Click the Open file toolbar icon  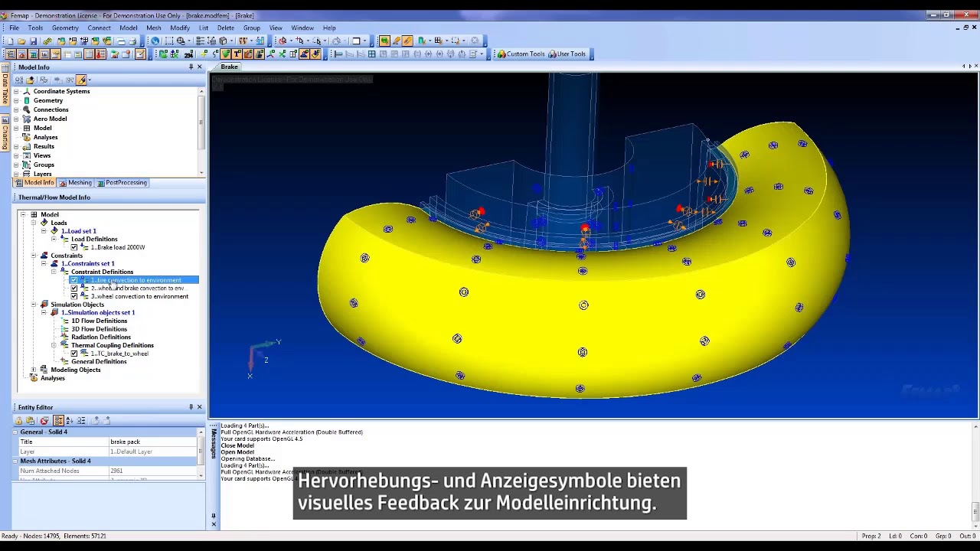(21, 41)
